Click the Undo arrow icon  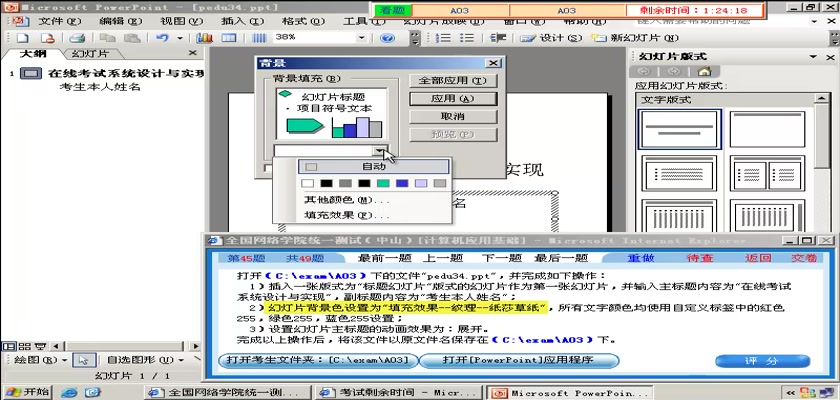(162, 38)
